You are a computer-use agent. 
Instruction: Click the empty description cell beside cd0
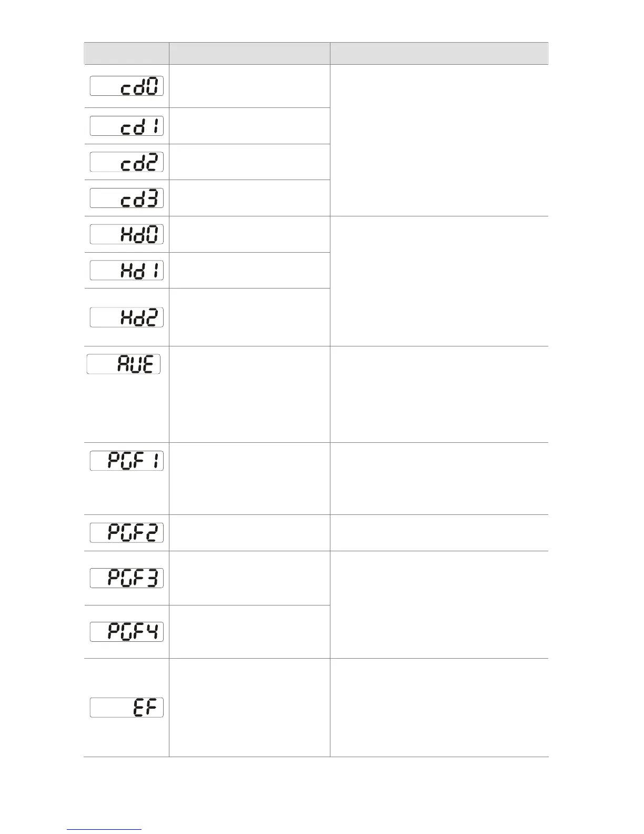pyautogui.click(x=249, y=86)
